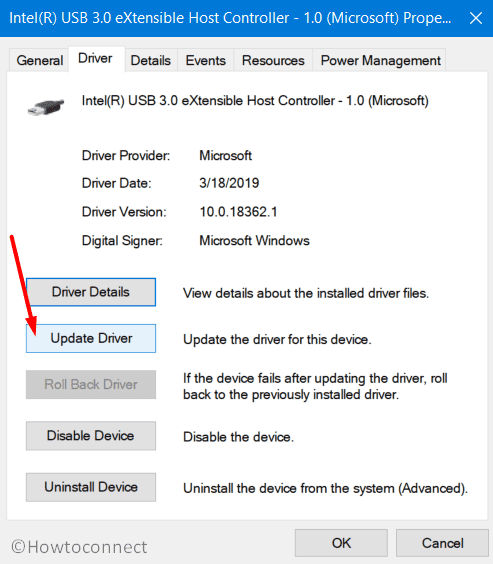Click the greyed Roll Back Driver button

pyautogui.click(x=91, y=385)
